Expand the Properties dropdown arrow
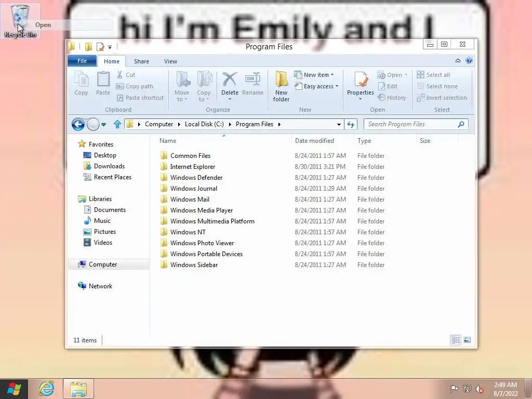Image resolution: width=532 pixels, height=399 pixels. 361,99
